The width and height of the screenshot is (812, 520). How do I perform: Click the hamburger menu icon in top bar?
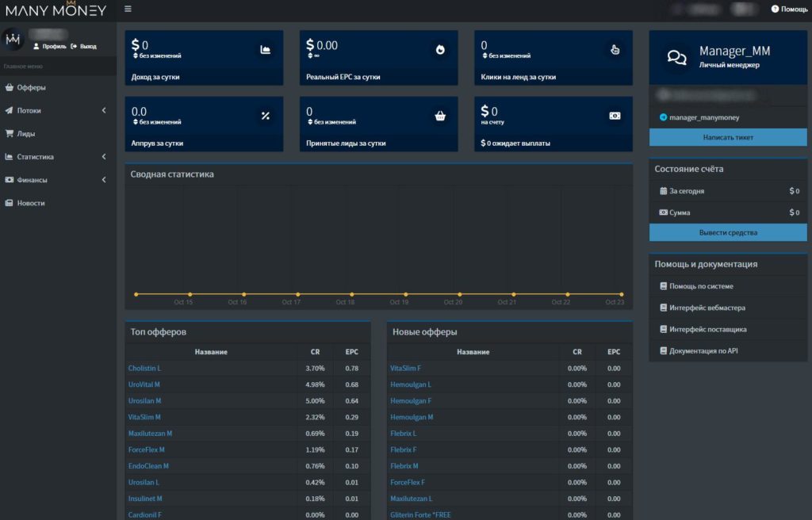[128, 10]
